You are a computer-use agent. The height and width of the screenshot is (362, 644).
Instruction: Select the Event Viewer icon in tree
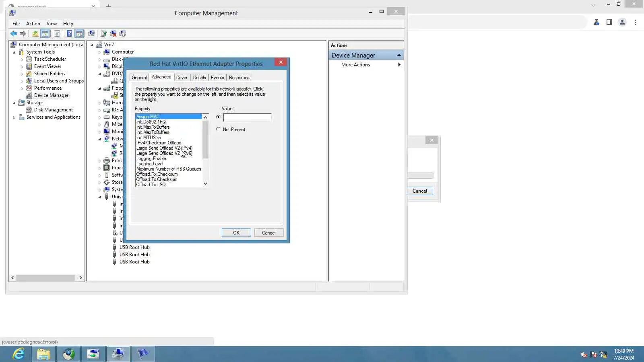[x=29, y=66]
